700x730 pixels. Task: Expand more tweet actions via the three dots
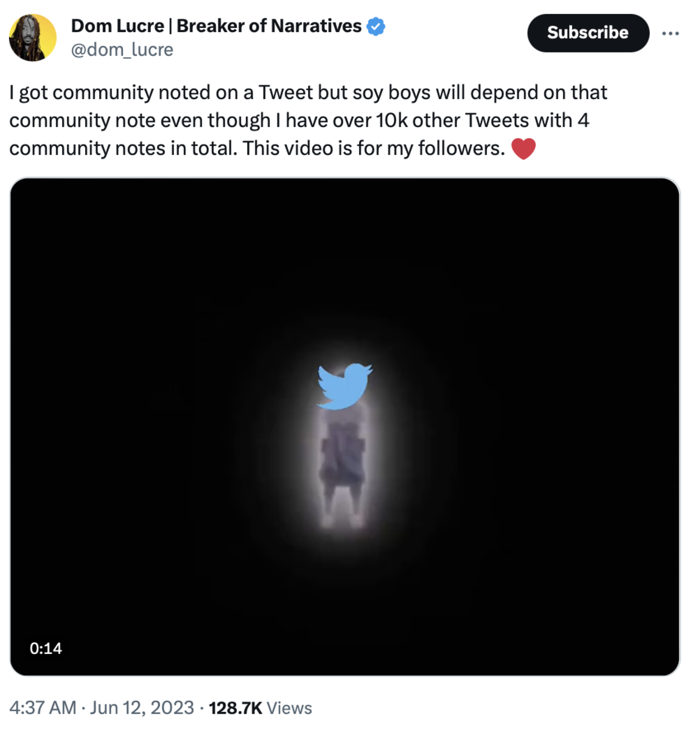(670, 33)
